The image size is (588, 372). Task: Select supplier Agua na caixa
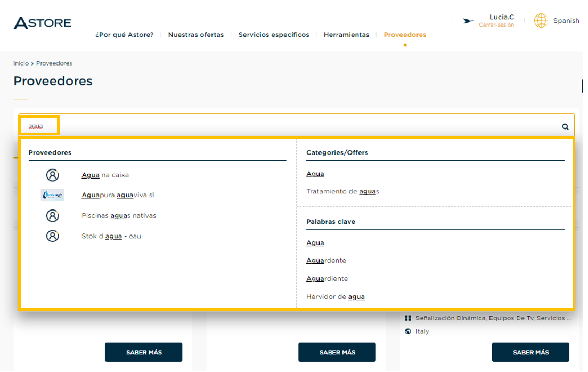(105, 175)
